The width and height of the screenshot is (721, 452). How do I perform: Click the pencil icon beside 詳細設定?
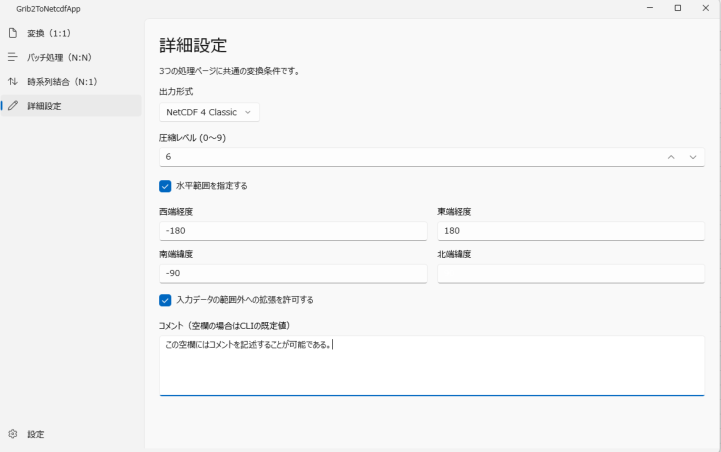(x=13, y=106)
